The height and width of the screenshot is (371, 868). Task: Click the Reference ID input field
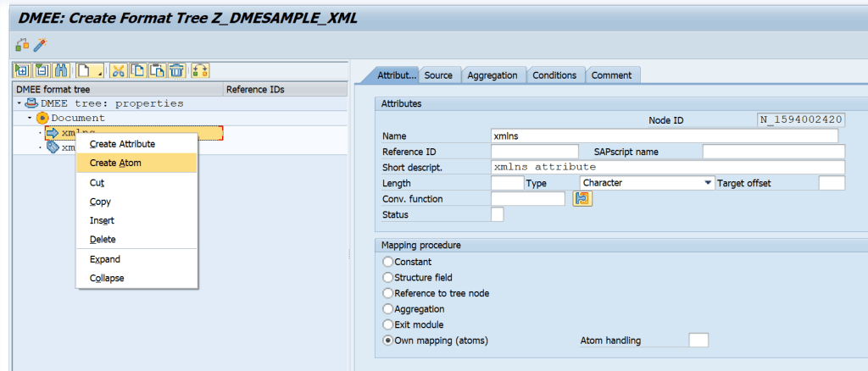point(534,152)
